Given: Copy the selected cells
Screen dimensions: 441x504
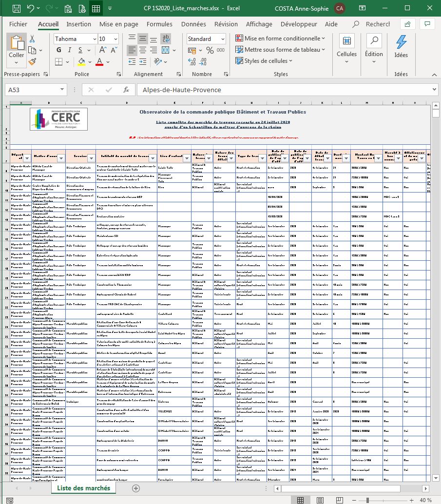Looking at the screenshot, I should (32, 50).
